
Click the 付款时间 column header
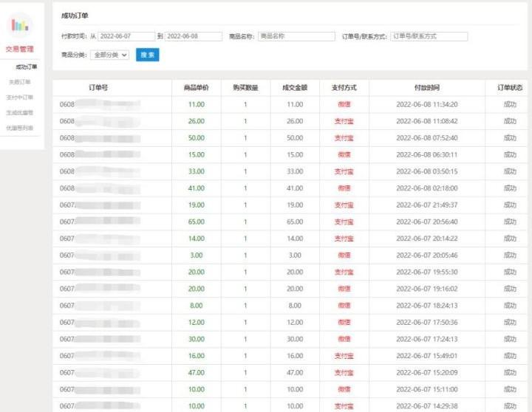pyautogui.click(x=427, y=87)
